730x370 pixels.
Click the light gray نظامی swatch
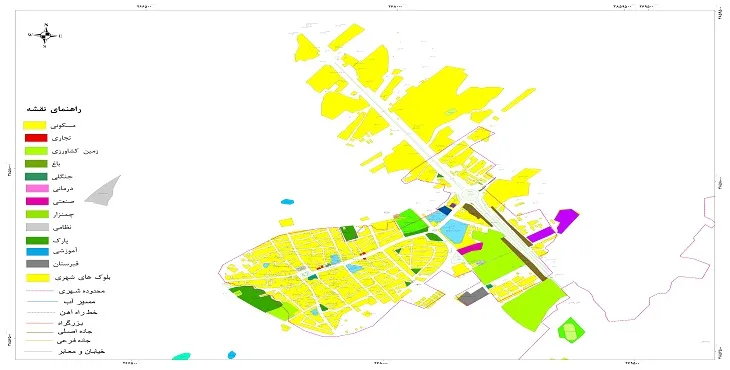(37, 227)
